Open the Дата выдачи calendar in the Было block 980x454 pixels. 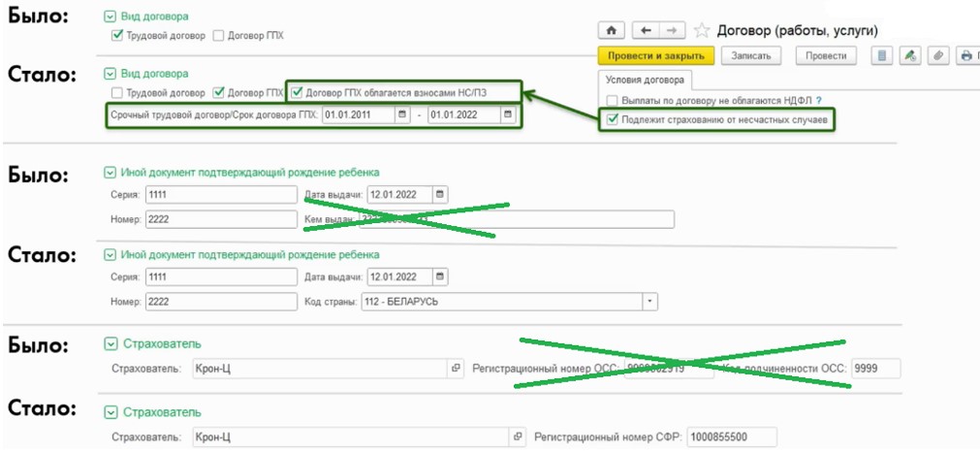coord(441,194)
